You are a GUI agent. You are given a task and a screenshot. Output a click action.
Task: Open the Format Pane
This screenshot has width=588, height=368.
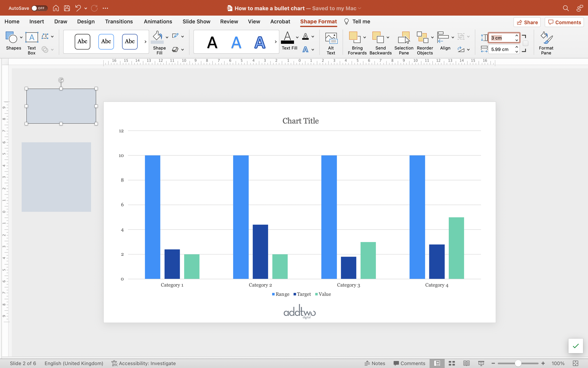(x=546, y=43)
